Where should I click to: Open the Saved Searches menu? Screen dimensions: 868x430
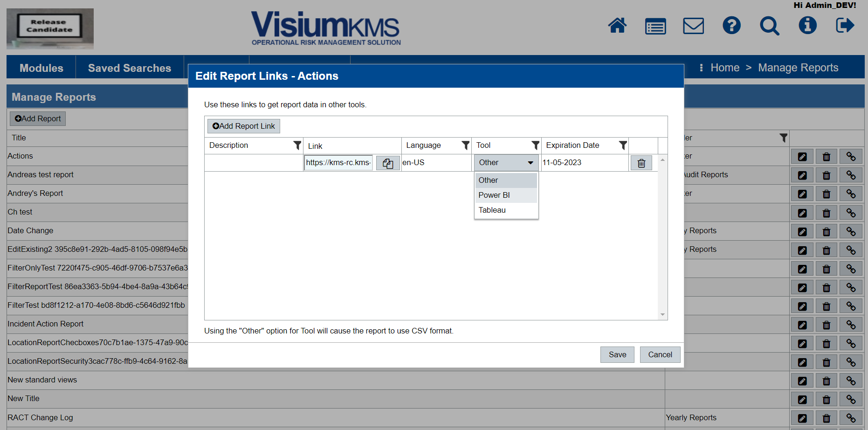tap(130, 68)
